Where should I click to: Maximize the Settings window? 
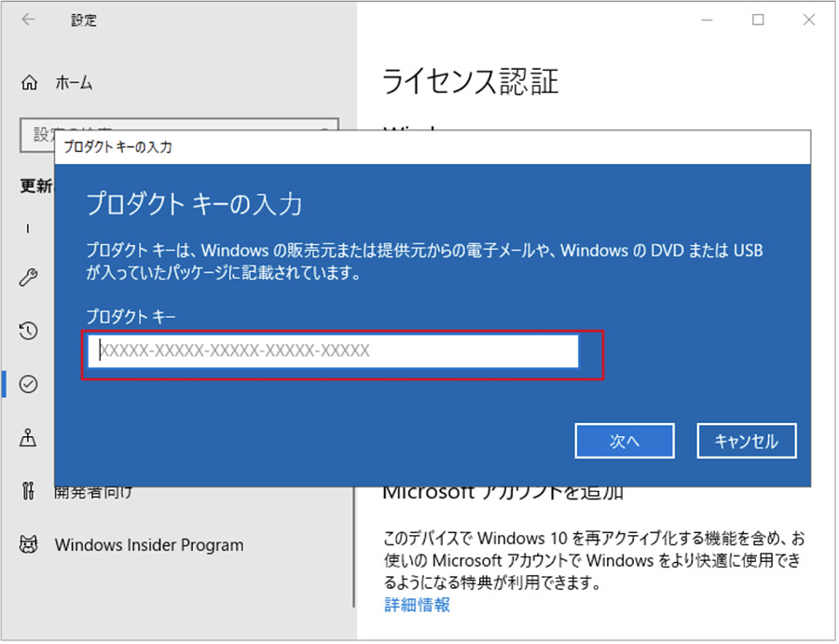(758, 20)
